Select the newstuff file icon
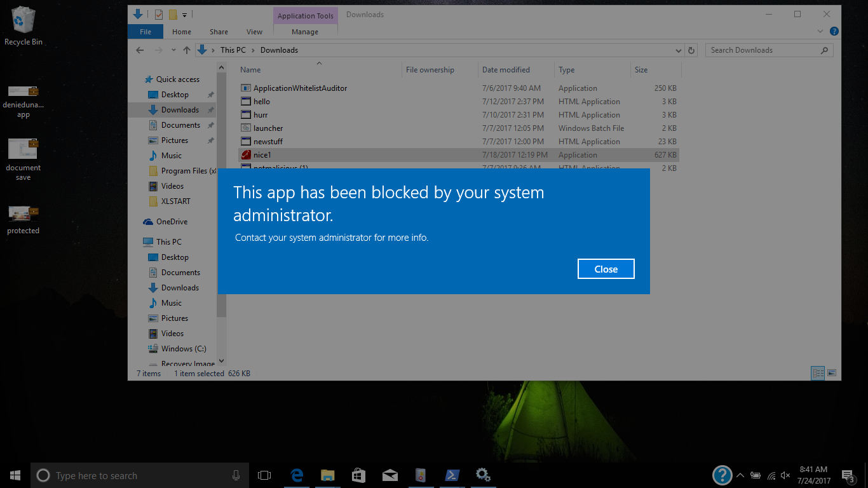Image resolution: width=868 pixels, height=488 pixels. pos(247,142)
